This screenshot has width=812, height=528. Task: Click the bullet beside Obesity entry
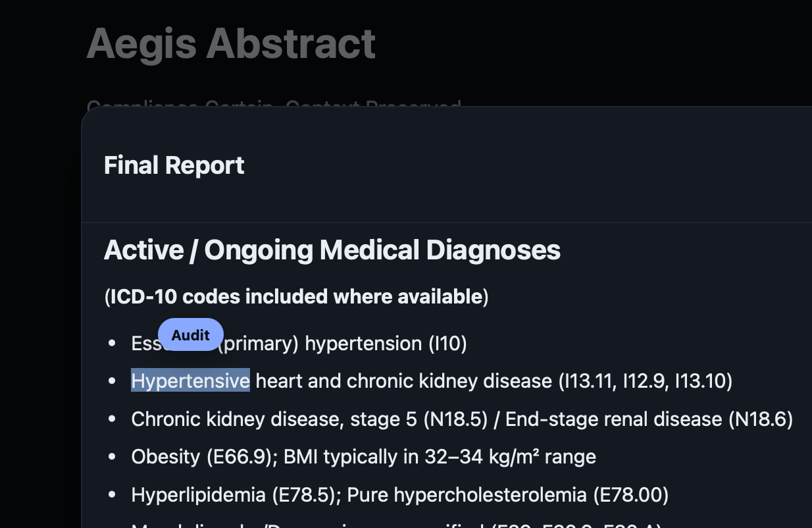point(111,456)
